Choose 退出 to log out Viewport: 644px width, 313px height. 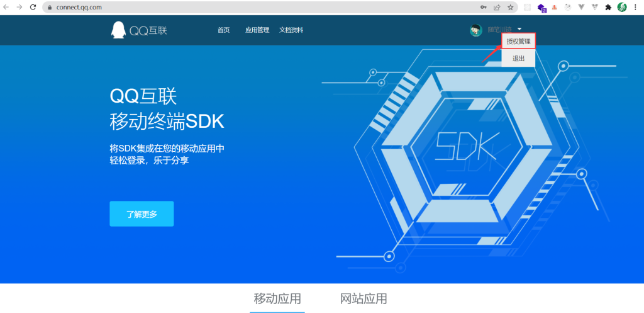pos(518,59)
